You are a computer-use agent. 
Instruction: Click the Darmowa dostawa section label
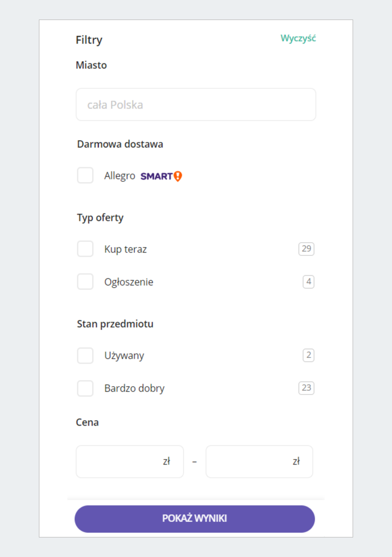click(x=120, y=144)
